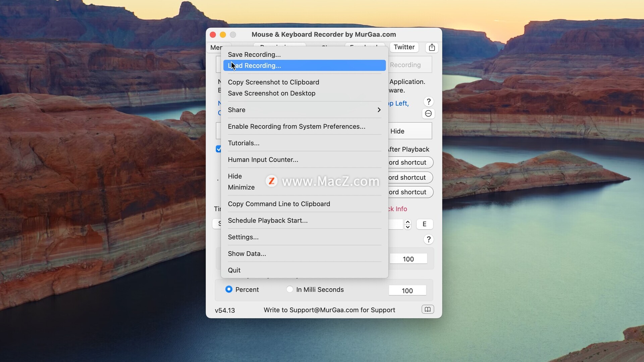This screenshot has width=644, height=362.
Task: Click the upper 100 value field
Action: coord(408,259)
